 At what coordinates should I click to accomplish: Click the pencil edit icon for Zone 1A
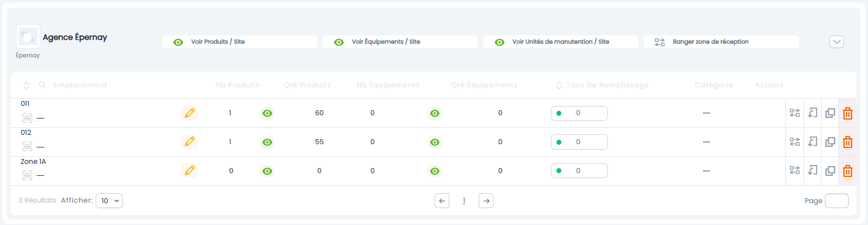coord(190,171)
